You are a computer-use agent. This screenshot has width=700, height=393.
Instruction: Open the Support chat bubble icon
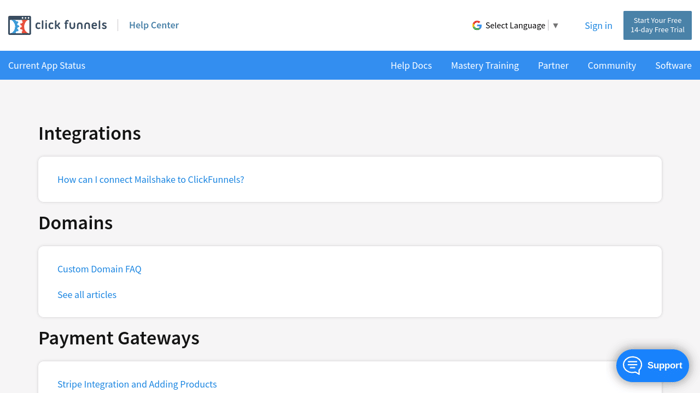click(632, 365)
